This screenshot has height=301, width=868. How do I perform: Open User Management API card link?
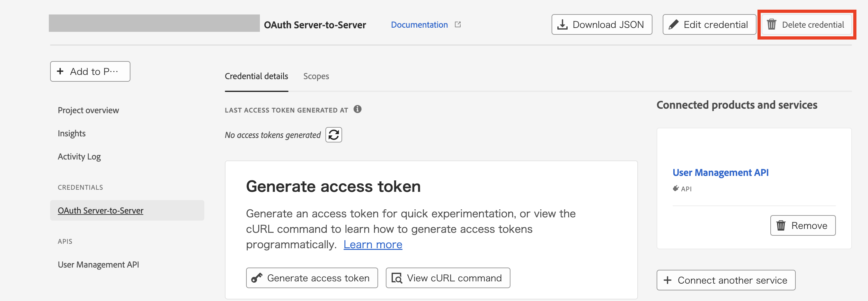[721, 172]
